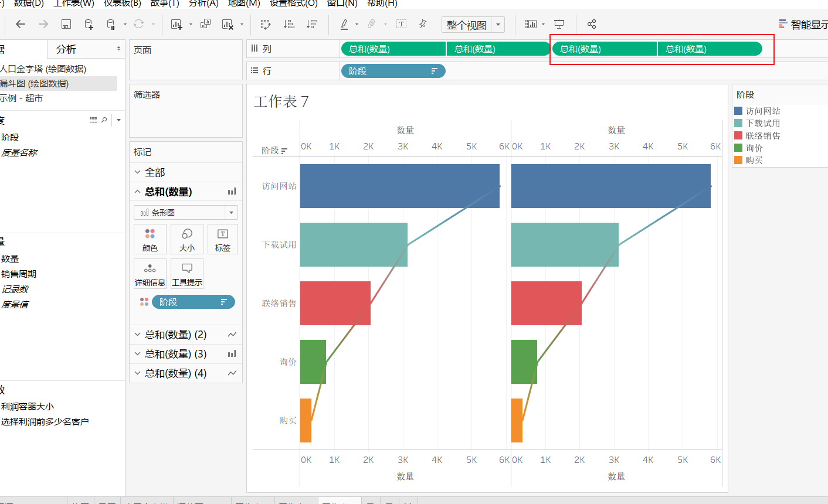Click the 颜色 color button on marks card
The width and height of the screenshot is (828, 504).
[x=150, y=239]
